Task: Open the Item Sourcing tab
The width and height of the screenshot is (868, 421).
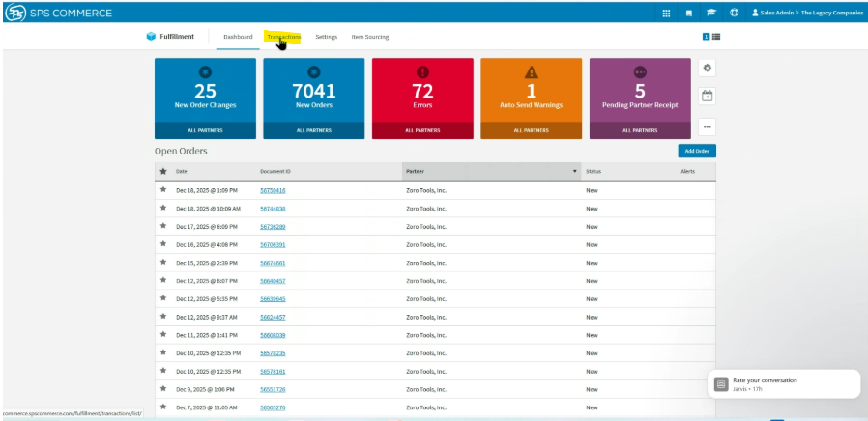Action: tap(370, 37)
